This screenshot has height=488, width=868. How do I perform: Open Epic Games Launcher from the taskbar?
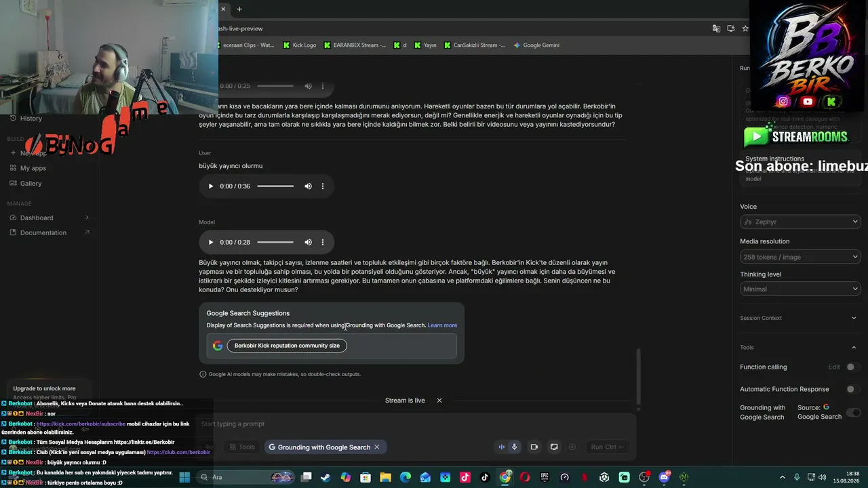coord(545,477)
